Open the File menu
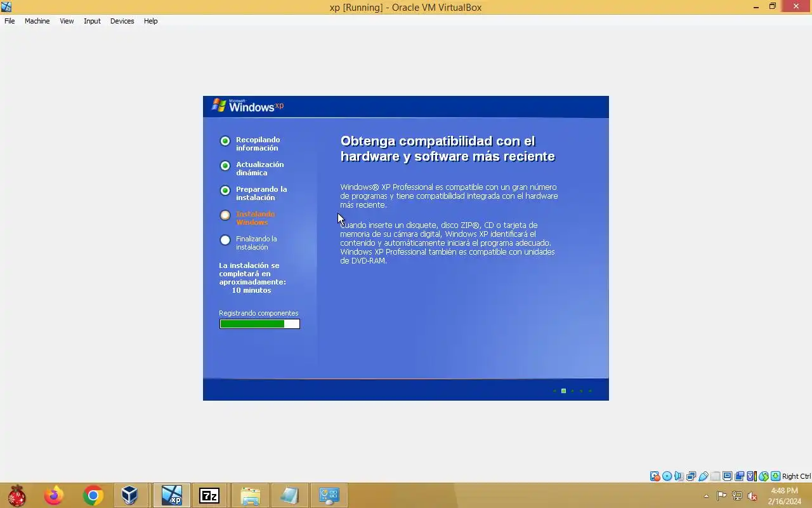The width and height of the screenshot is (812, 508). point(10,21)
